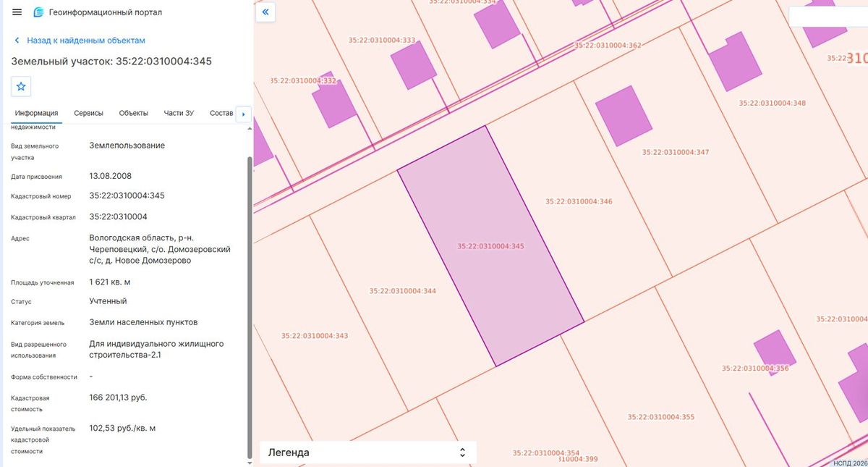This screenshot has width=868, height=467.
Task: Click the status value Учтенный
Action: tap(108, 301)
